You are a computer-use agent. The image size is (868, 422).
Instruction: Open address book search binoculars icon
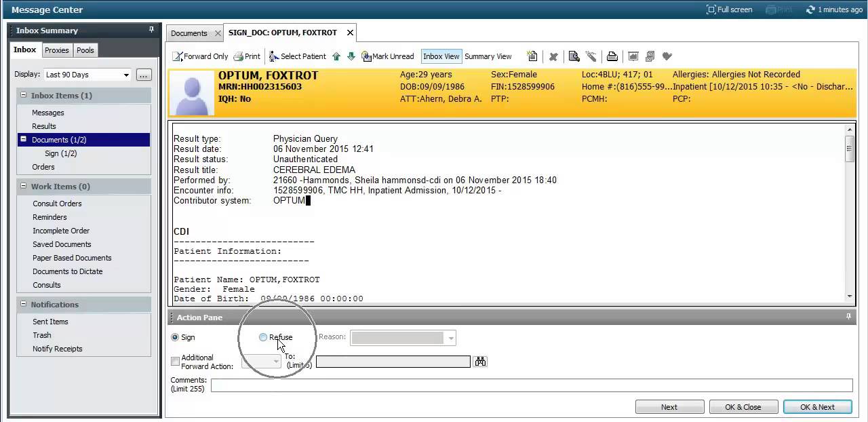(x=481, y=362)
